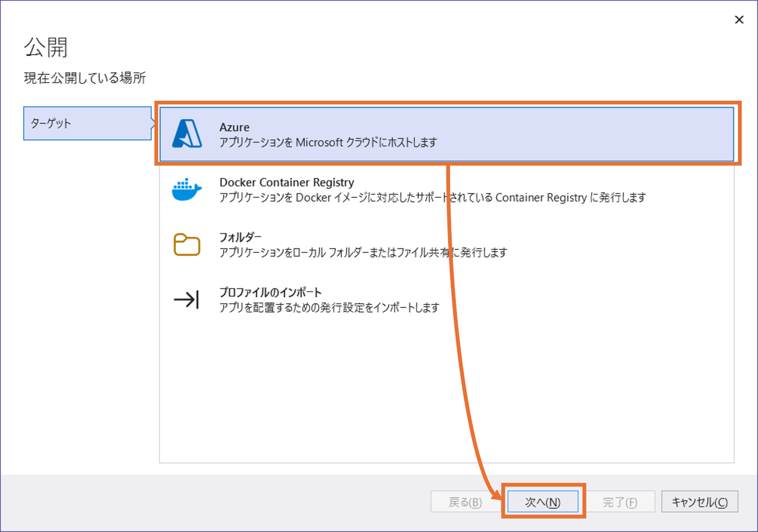Click the 戻る(B) button
Viewport: 758px width, 532px height.
[x=466, y=501]
